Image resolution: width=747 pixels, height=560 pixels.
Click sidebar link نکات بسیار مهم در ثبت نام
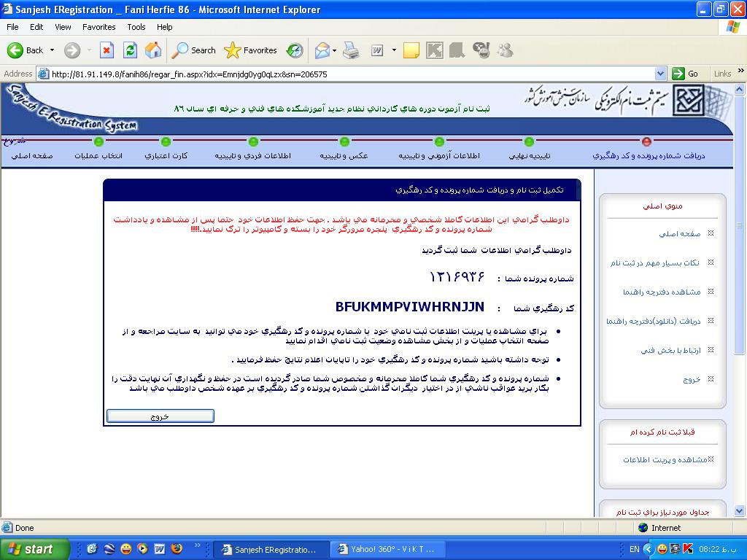655,262
